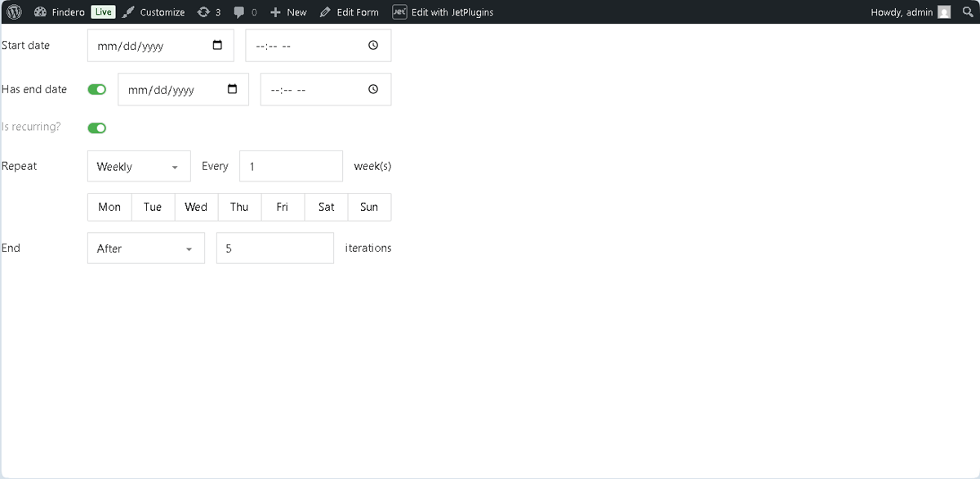This screenshot has width=980, height=479.
Task: Click the Edit Form pencil icon
Action: point(325,11)
